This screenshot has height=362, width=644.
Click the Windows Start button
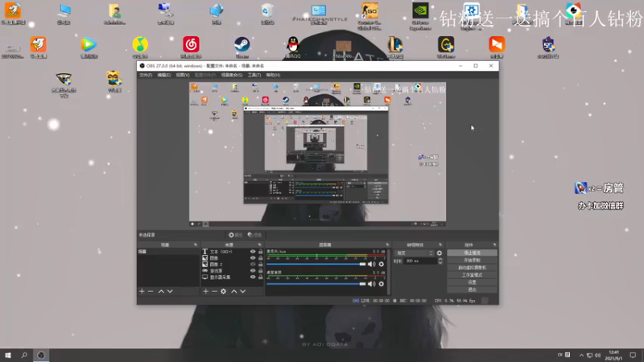8,356
